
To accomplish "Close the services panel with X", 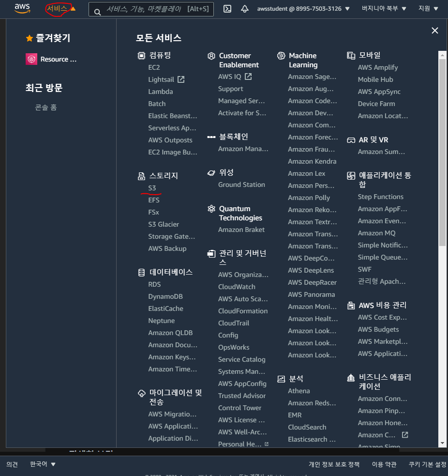I will coord(434,31).
